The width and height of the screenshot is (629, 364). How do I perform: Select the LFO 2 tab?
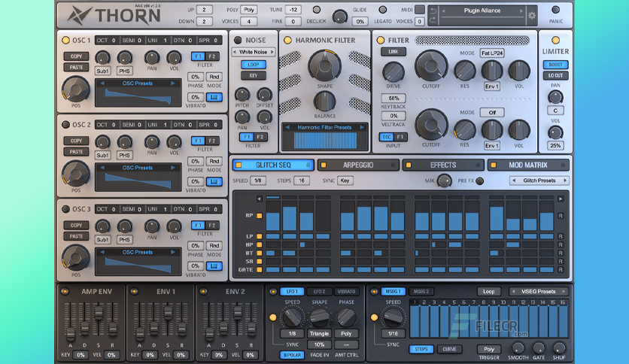(319, 292)
